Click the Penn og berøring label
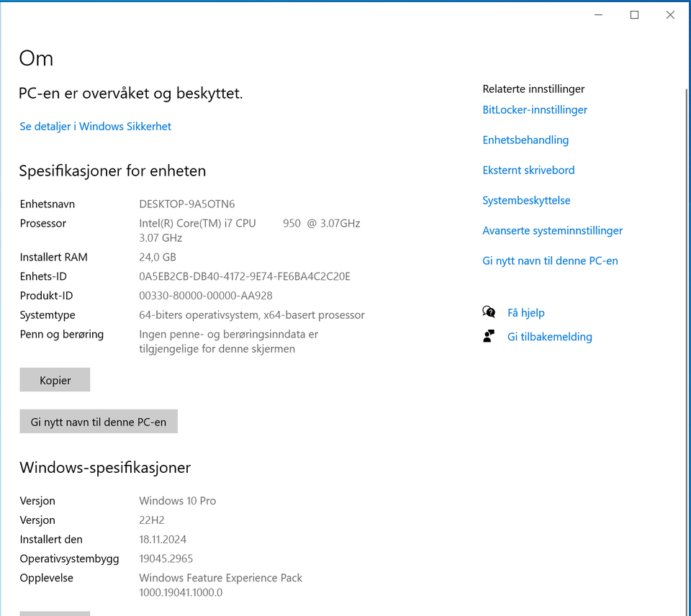The width and height of the screenshot is (691, 616). [x=61, y=335]
